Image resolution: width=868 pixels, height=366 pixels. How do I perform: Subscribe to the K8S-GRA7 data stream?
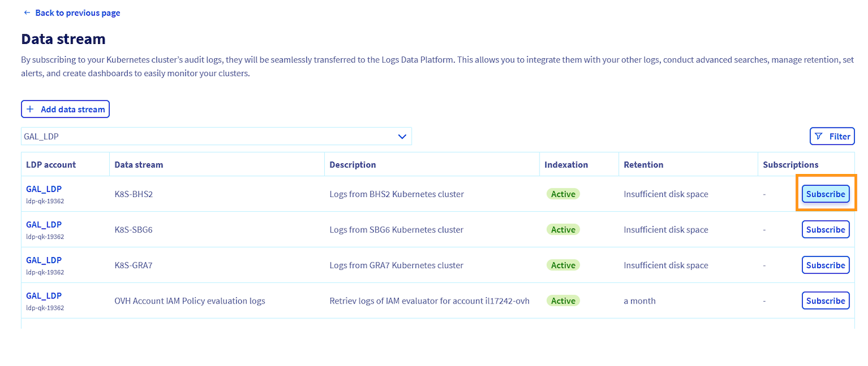(825, 265)
